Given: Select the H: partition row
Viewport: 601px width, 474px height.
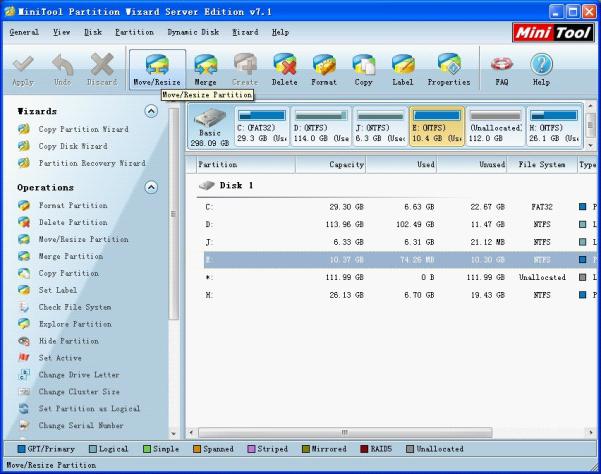Looking at the screenshot, I should [x=400, y=295].
